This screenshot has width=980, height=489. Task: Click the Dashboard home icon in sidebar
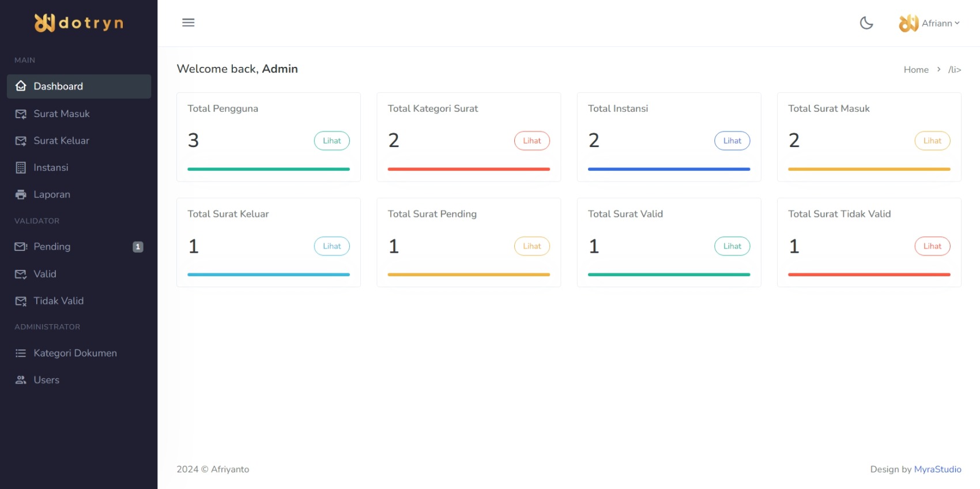click(x=21, y=86)
